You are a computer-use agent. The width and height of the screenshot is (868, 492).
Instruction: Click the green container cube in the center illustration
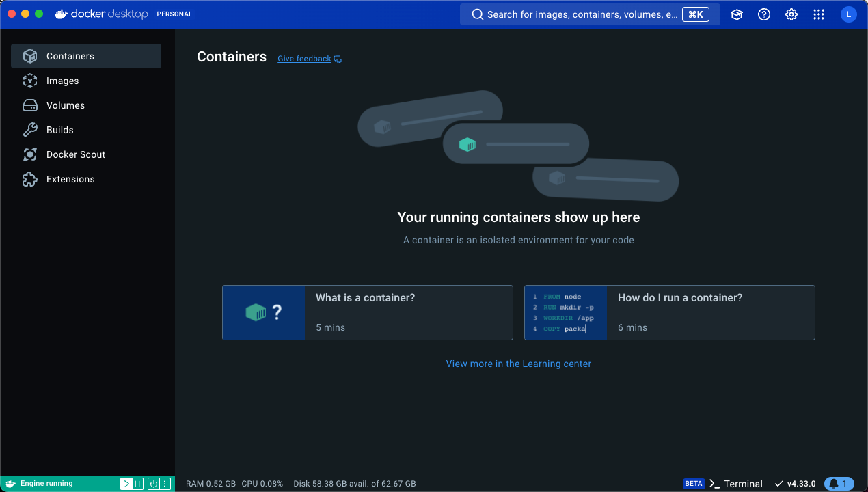467,144
